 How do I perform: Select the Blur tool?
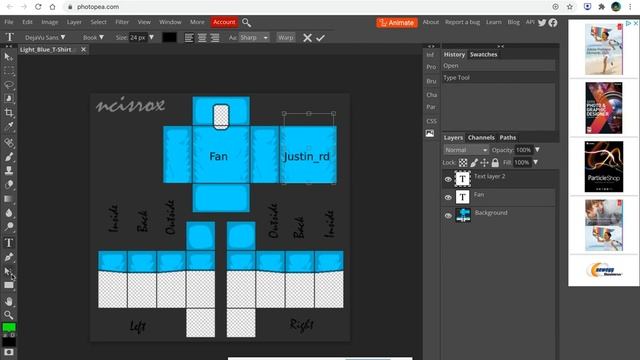pyautogui.click(x=9, y=213)
